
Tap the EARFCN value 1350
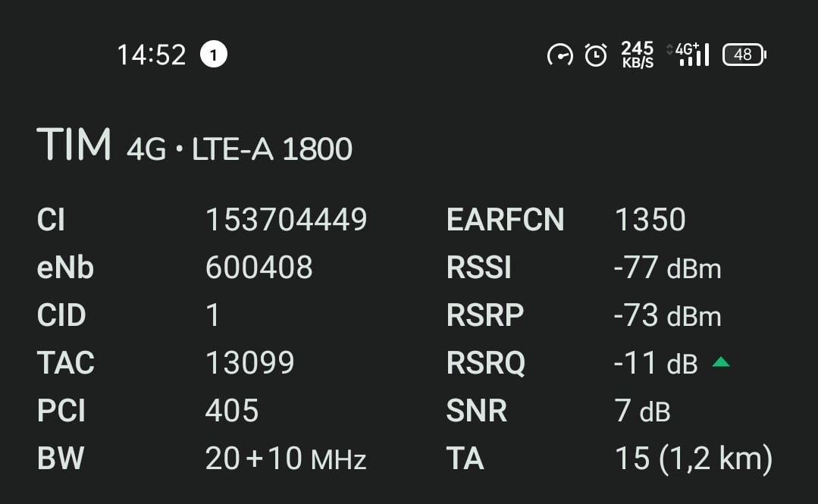650,220
